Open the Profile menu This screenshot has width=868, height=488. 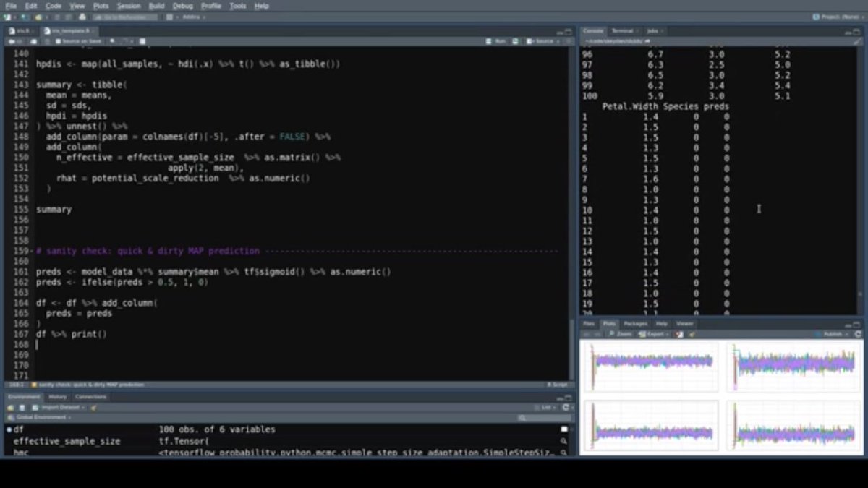pyautogui.click(x=211, y=6)
